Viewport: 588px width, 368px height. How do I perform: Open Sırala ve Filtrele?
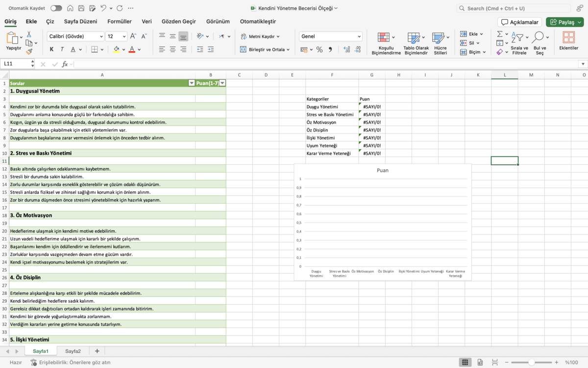click(519, 44)
